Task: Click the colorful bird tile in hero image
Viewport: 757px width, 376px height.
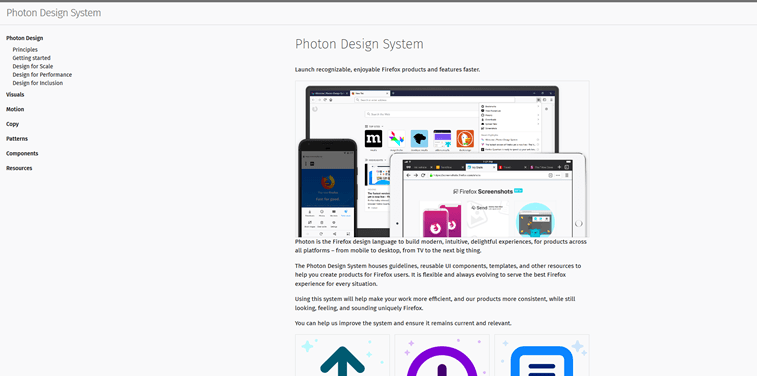Action: [x=396, y=139]
